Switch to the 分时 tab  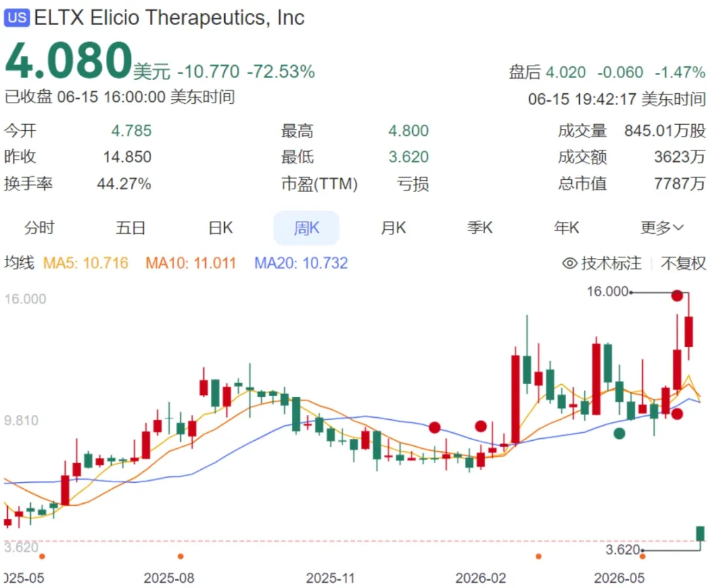pos(39,227)
